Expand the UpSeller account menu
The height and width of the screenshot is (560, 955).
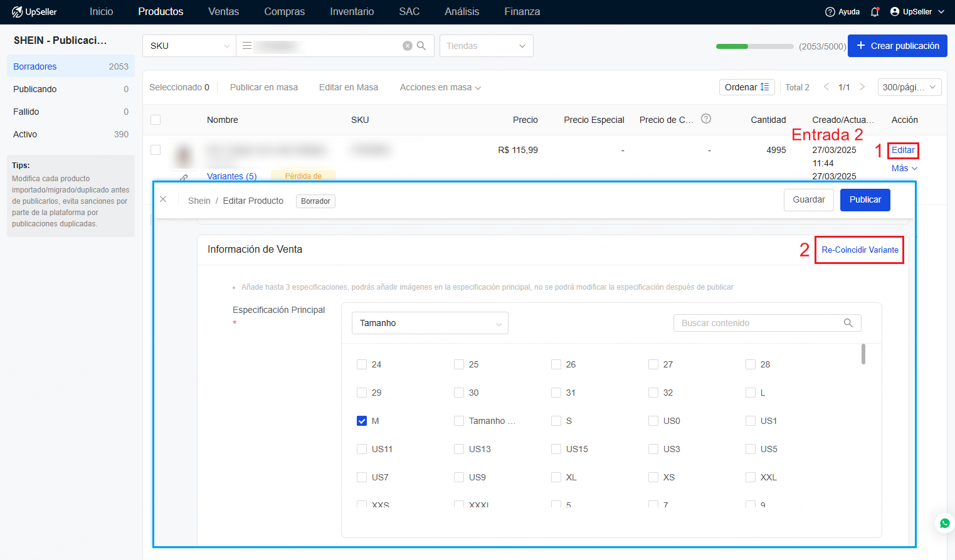click(941, 12)
